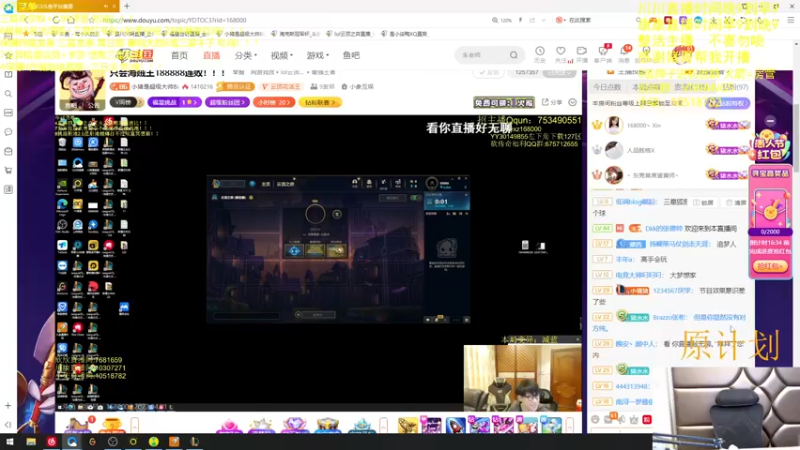The width and height of the screenshot is (800, 450).
Task: Expand the 分类 dropdown menu
Action: click(x=245, y=55)
